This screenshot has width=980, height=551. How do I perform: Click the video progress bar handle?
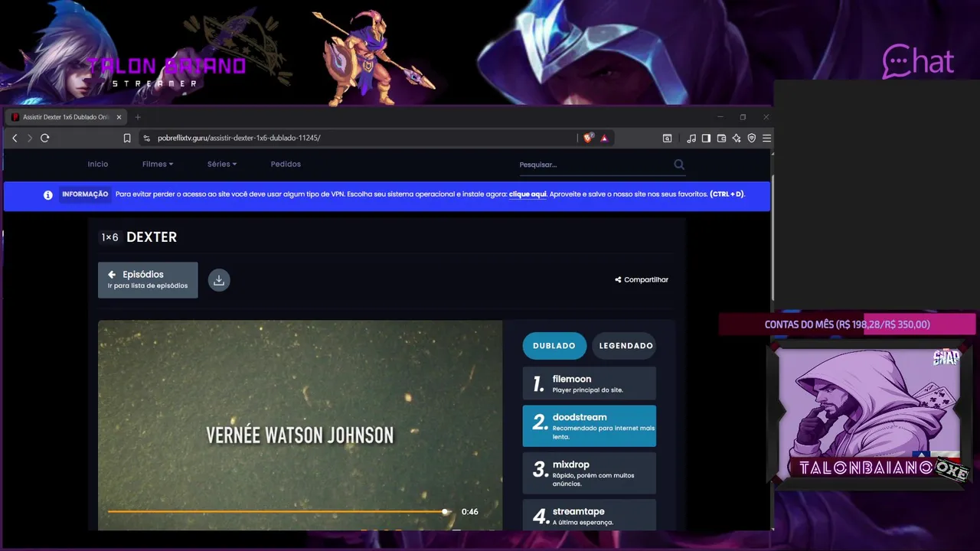445,511
